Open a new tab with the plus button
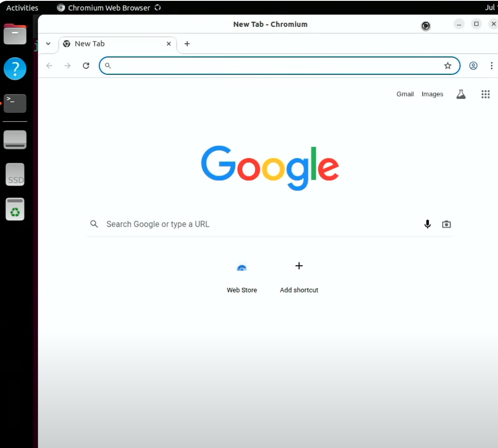The height and width of the screenshot is (448, 498). coord(187,44)
